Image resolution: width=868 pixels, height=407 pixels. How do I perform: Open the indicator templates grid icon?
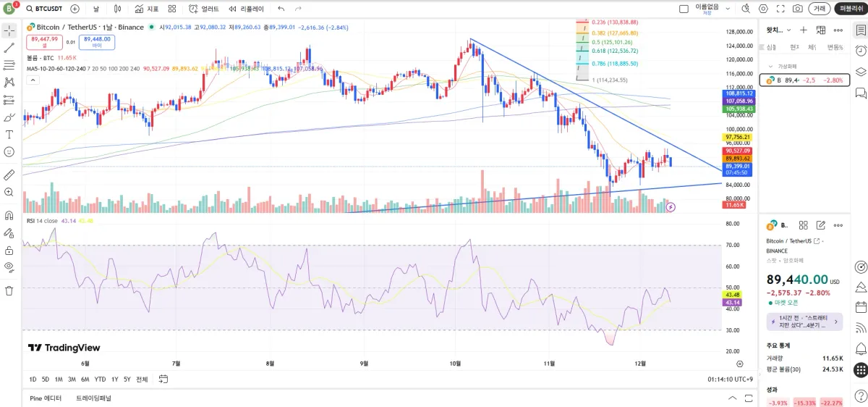coord(171,9)
